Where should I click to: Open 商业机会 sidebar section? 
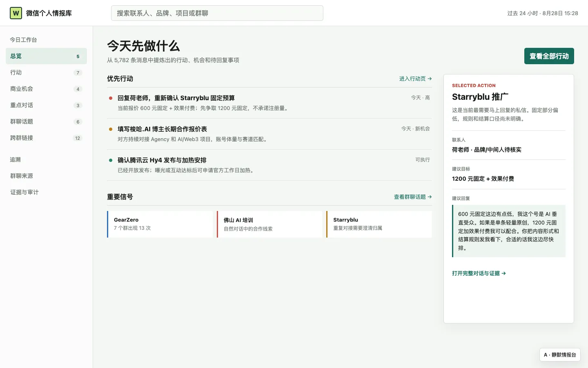[46, 89]
